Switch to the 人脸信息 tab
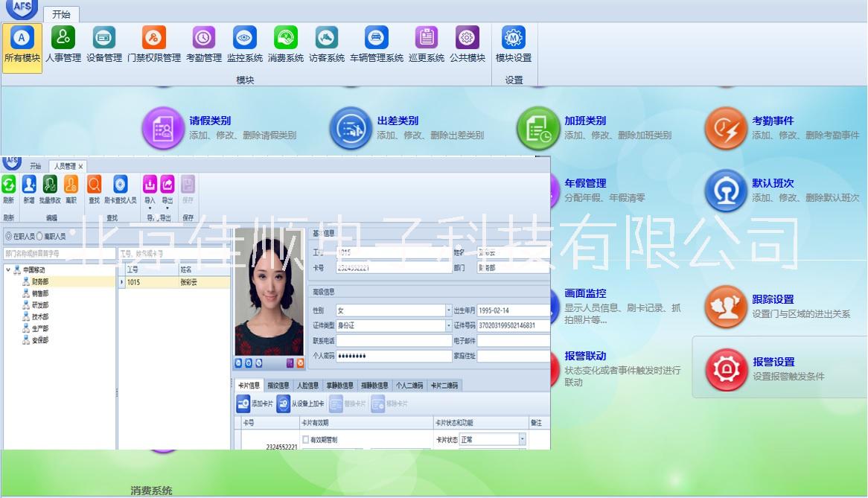This screenshot has height=498, width=868. tap(307, 386)
